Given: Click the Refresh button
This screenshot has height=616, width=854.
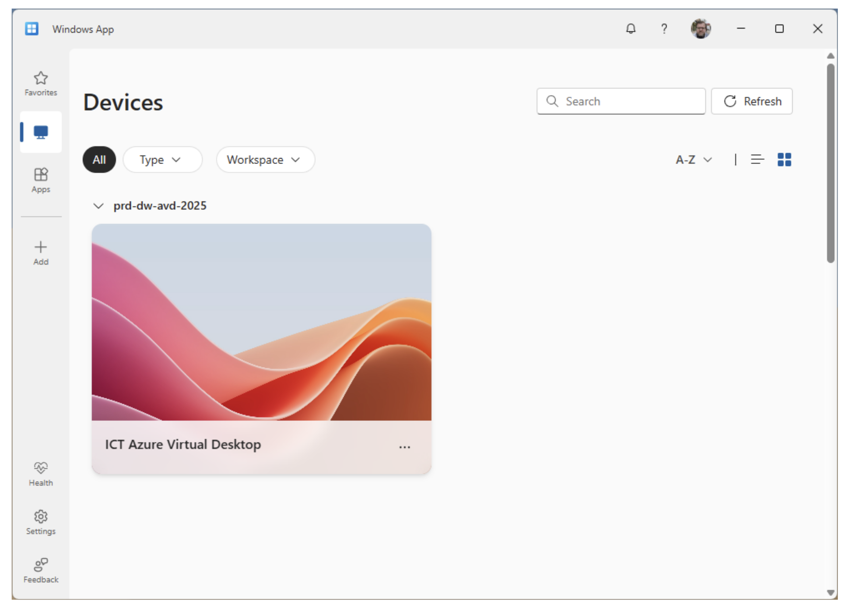Looking at the screenshot, I should click(x=752, y=101).
